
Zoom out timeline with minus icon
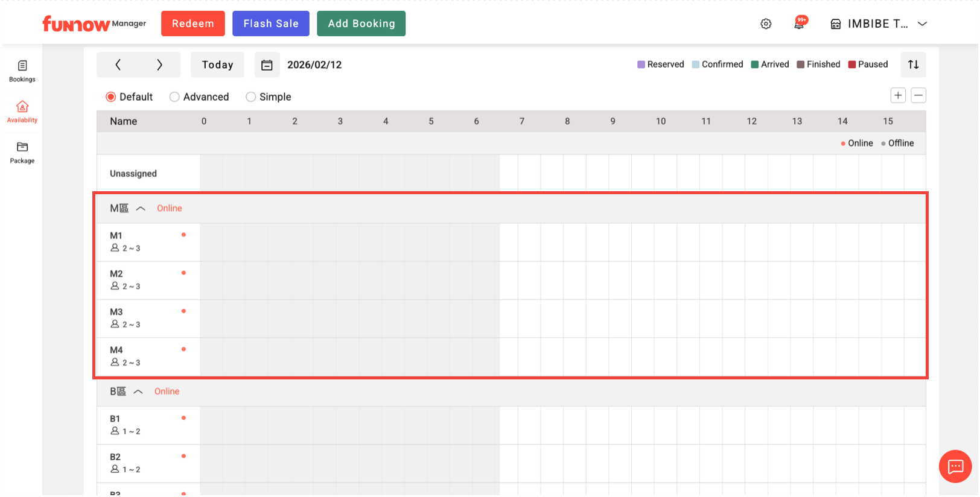click(918, 95)
